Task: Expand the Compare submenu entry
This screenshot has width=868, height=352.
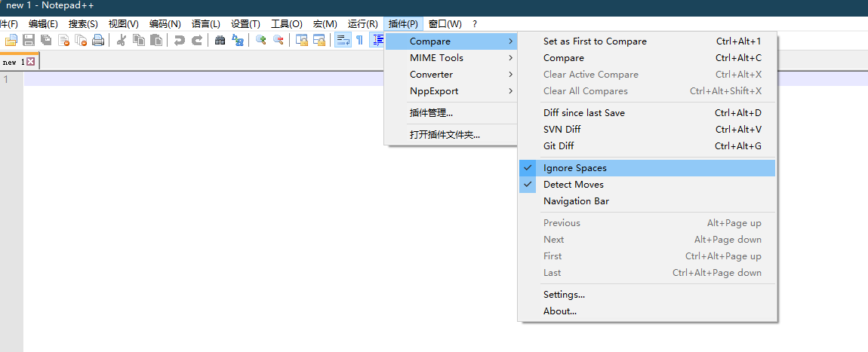Action: click(451, 41)
